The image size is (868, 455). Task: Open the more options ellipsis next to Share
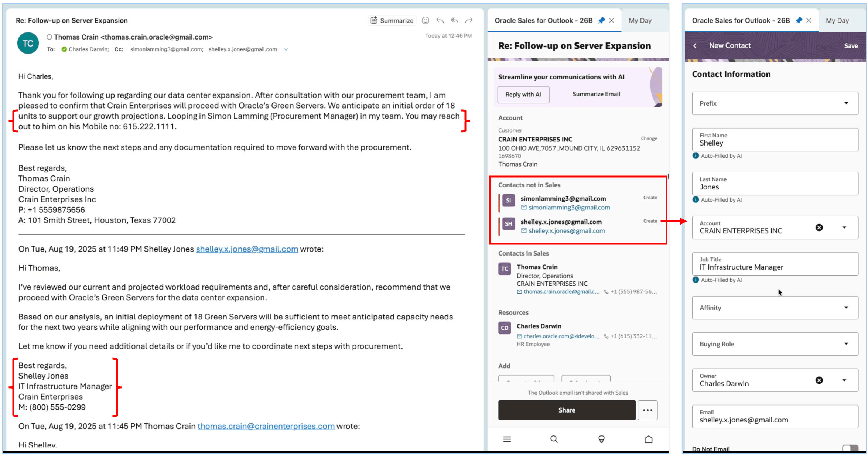tap(647, 410)
